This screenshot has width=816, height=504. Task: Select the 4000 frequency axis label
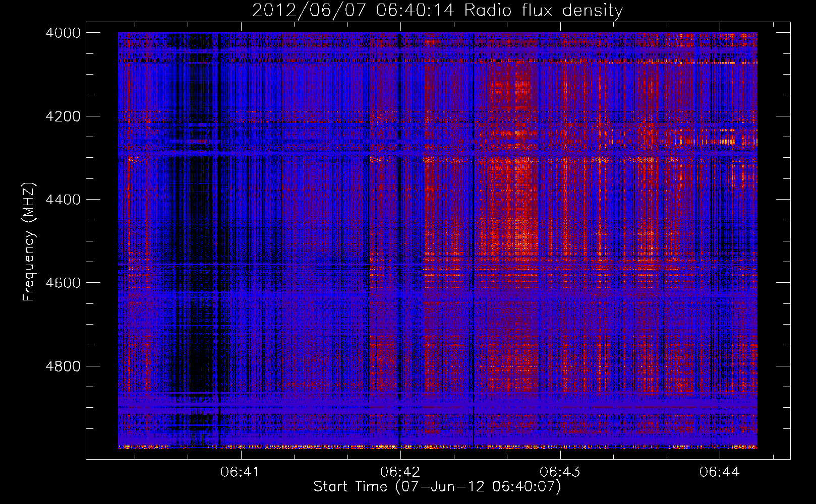click(x=63, y=33)
